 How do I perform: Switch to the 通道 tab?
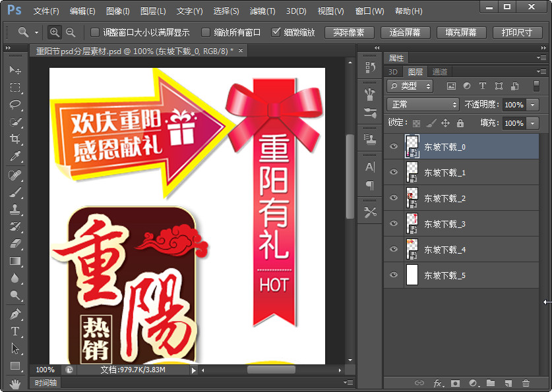(x=440, y=72)
